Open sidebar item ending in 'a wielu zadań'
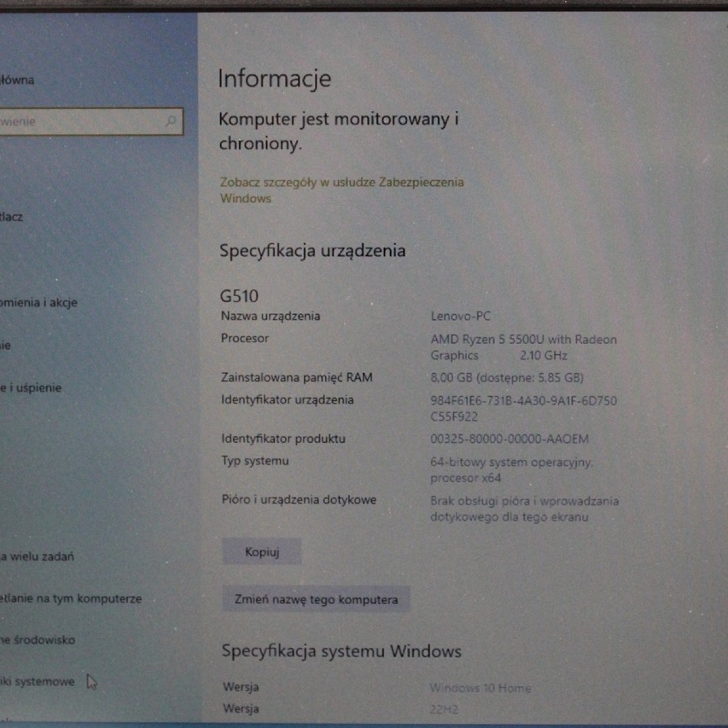Image resolution: width=728 pixels, height=728 pixels. click(x=37, y=556)
